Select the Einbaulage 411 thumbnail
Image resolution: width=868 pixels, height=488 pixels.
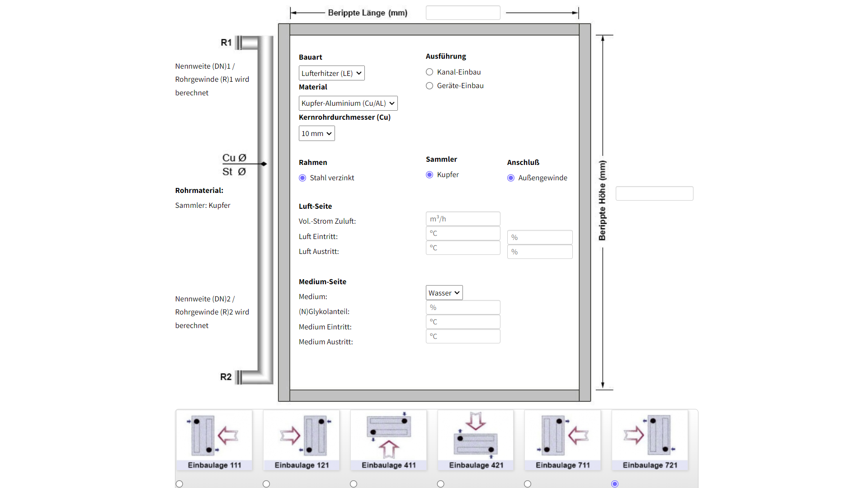[389, 440]
